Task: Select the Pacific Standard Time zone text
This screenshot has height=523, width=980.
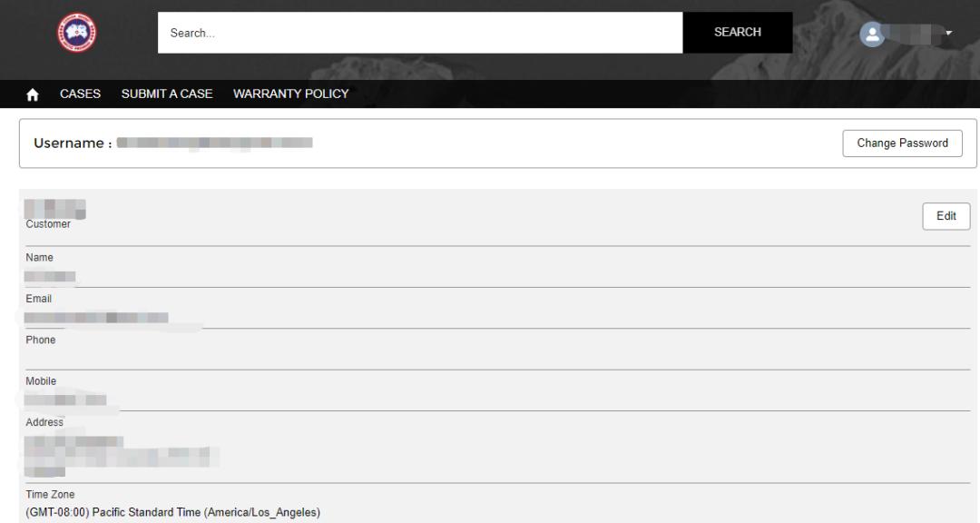Action: click(172, 512)
